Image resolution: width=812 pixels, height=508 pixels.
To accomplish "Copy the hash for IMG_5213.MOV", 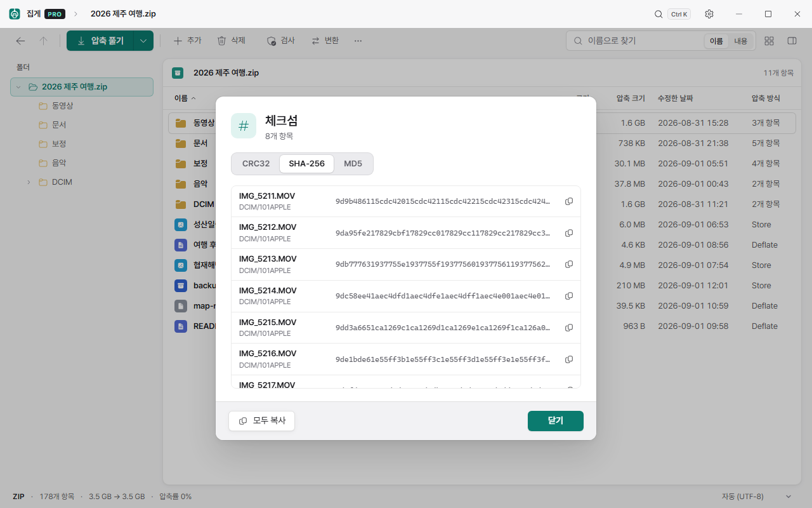I will (569, 264).
